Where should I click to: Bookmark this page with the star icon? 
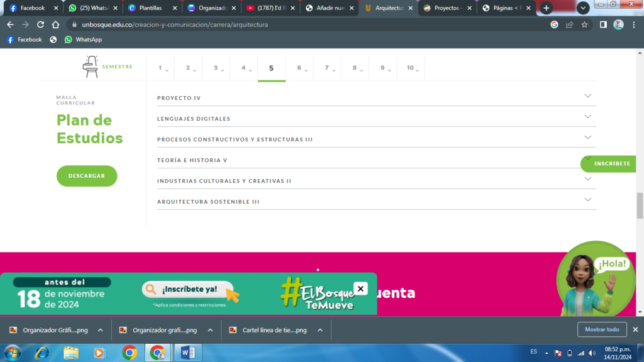click(x=584, y=25)
